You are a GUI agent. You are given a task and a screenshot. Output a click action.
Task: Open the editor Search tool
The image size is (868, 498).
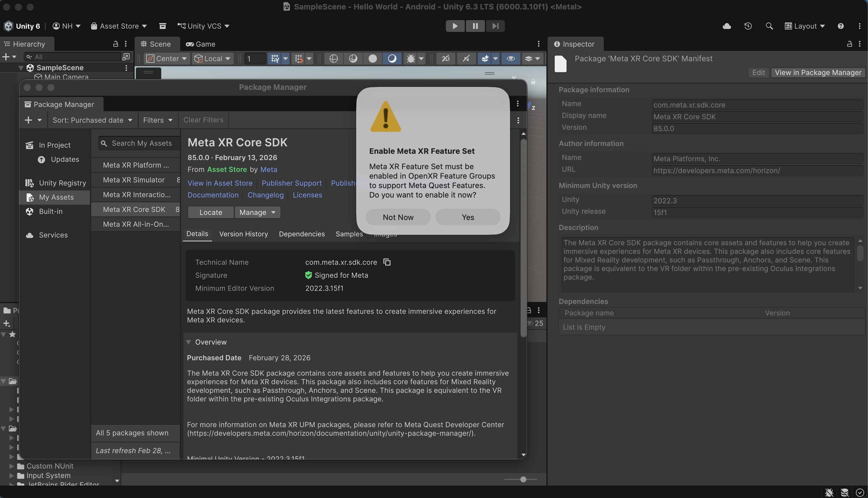point(769,26)
